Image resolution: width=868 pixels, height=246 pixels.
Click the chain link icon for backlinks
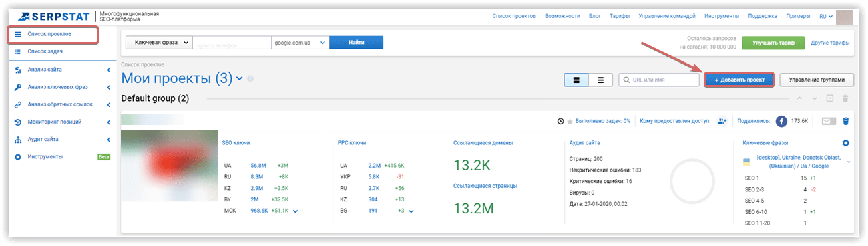click(18, 104)
